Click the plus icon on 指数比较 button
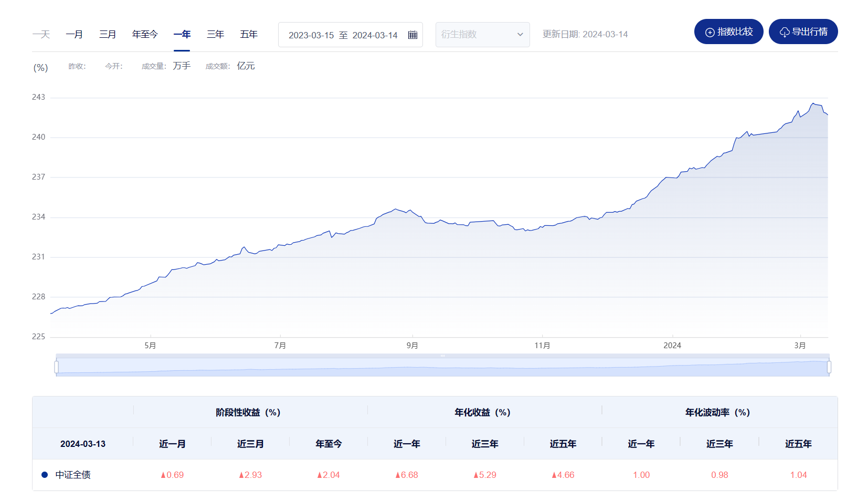 (710, 32)
